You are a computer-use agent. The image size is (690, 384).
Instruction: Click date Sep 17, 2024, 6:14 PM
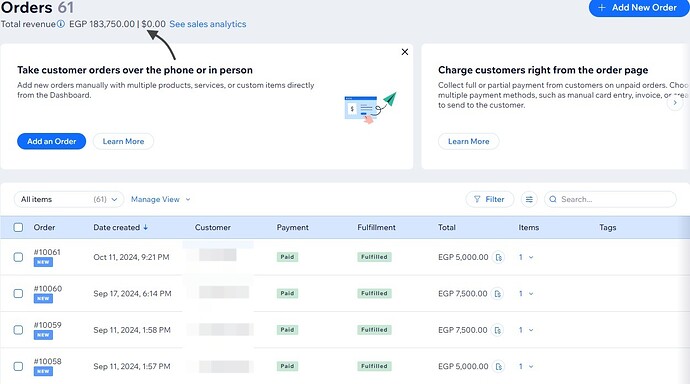pos(132,294)
